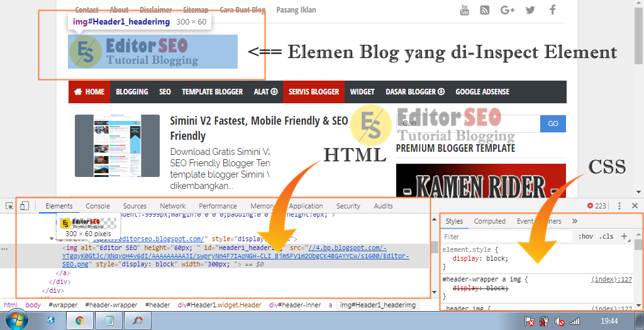Viewport: 644px width, 330px height.
Task: Open Chrome from the taskbar
Action: 80,320
